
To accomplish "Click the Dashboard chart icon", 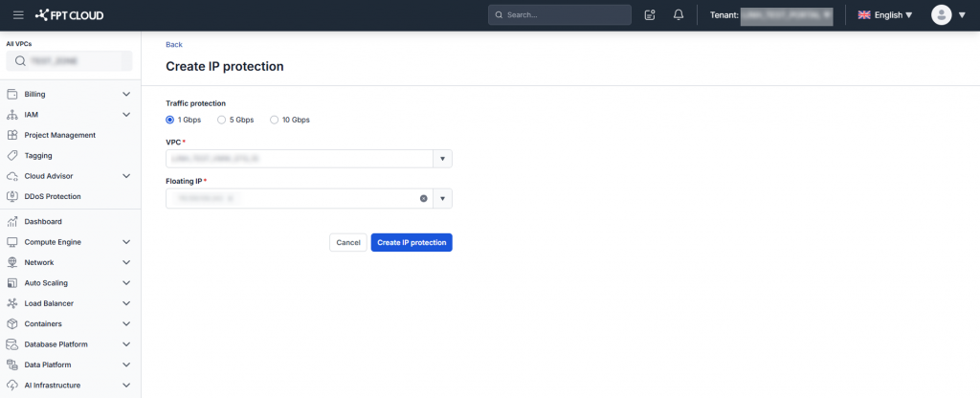I will (x=12, y=222).
